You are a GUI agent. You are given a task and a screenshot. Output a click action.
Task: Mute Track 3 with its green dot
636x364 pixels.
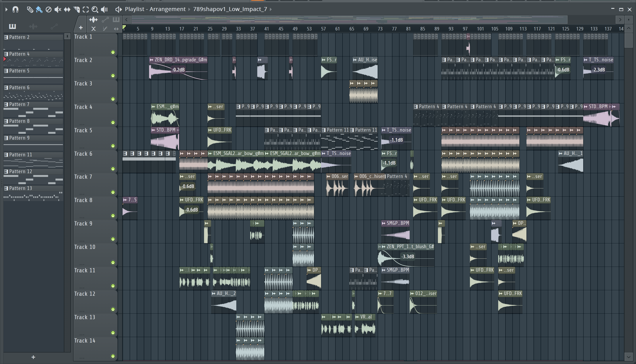113,99
